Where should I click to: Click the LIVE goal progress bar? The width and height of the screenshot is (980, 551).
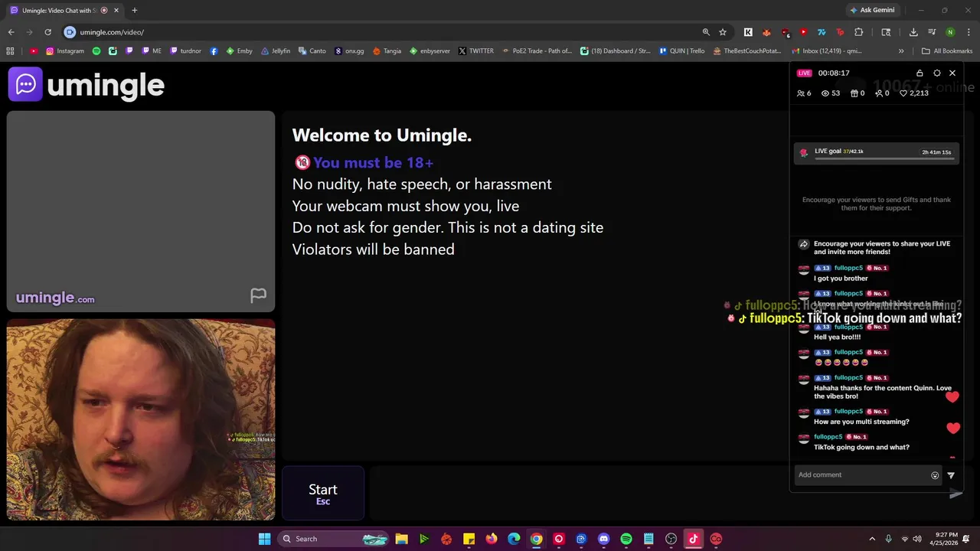(x=884, y=158)
